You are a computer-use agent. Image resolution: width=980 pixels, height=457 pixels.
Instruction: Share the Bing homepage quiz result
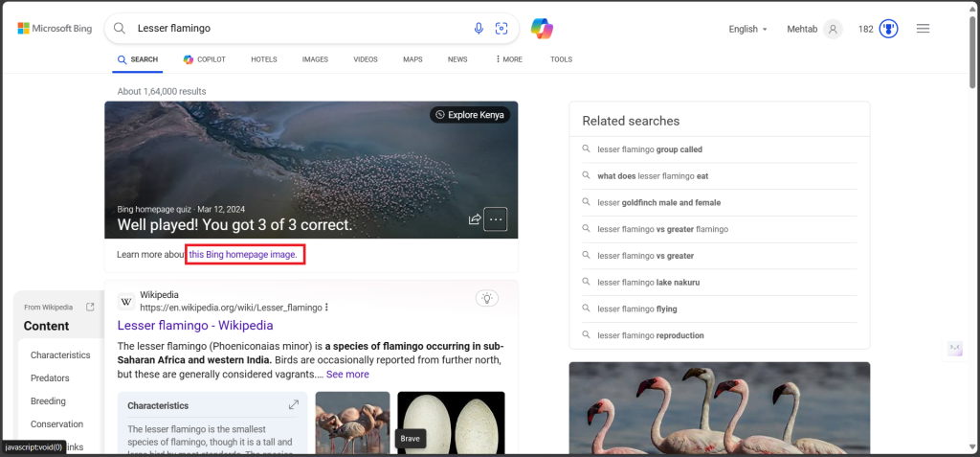pos(474,219)
